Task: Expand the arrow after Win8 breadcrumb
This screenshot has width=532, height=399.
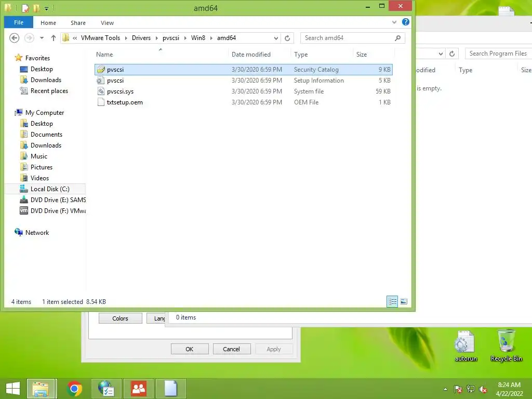Action: (211, 38)
